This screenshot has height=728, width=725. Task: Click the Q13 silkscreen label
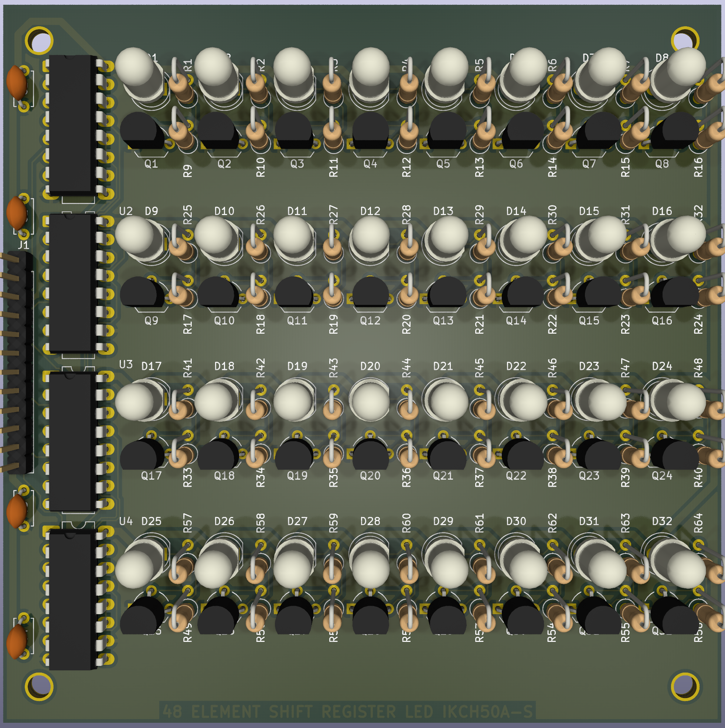[x=443, y=321]
